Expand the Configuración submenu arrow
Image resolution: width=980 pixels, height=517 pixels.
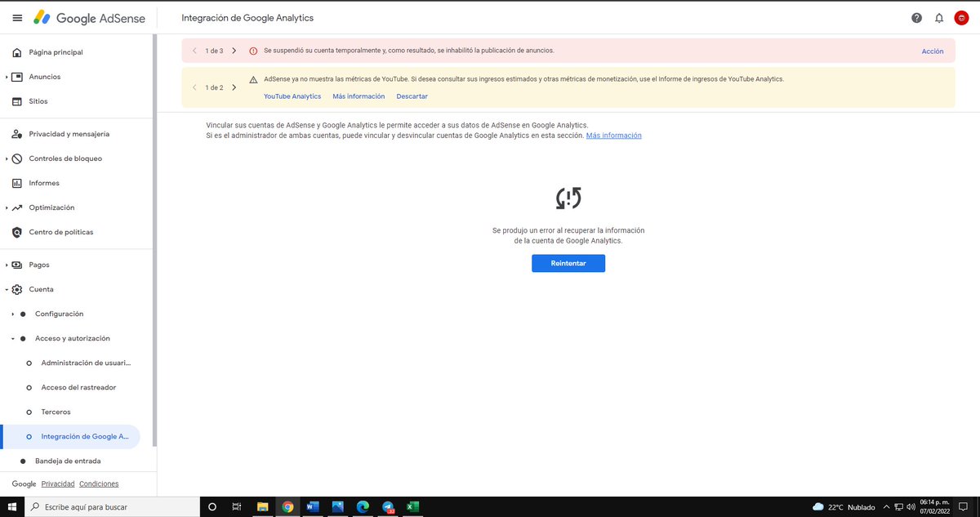pyautogui.click(x=12, y=314)
